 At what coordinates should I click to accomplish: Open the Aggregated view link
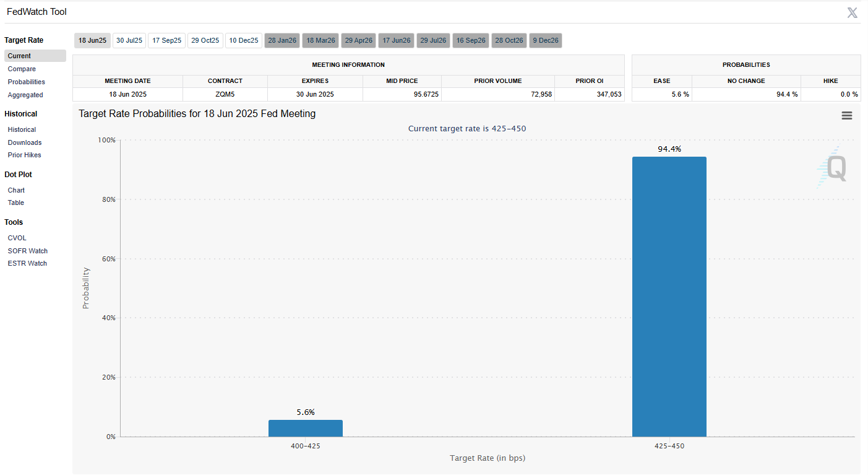25,95
